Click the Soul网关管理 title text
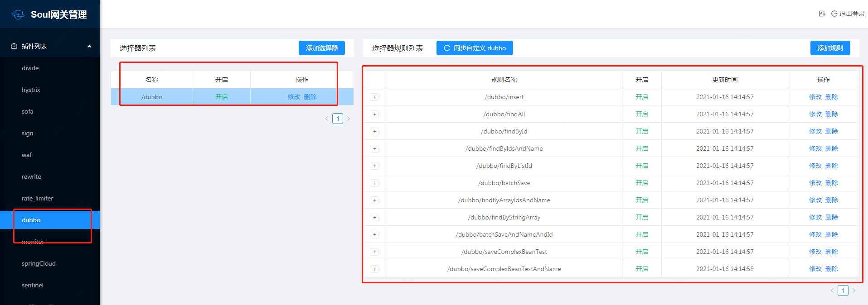 (59, 14)
